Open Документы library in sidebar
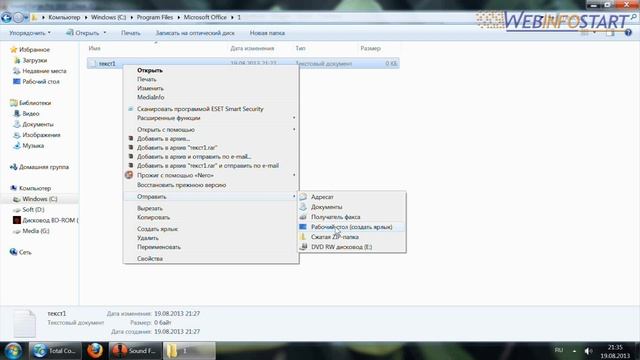The width and height of the screenshot is (640, 360). pyautogui.click(x=33, y=124)
